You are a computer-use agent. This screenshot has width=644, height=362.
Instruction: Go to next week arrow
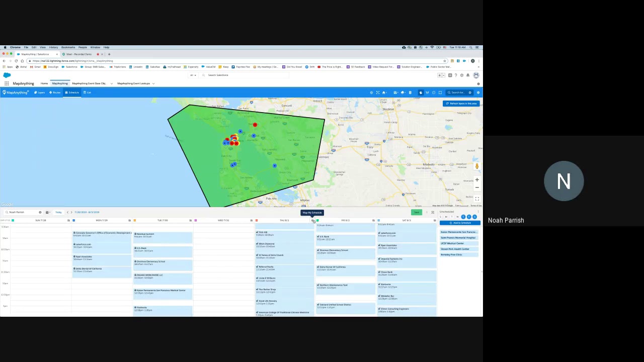[x=71, y=212]
